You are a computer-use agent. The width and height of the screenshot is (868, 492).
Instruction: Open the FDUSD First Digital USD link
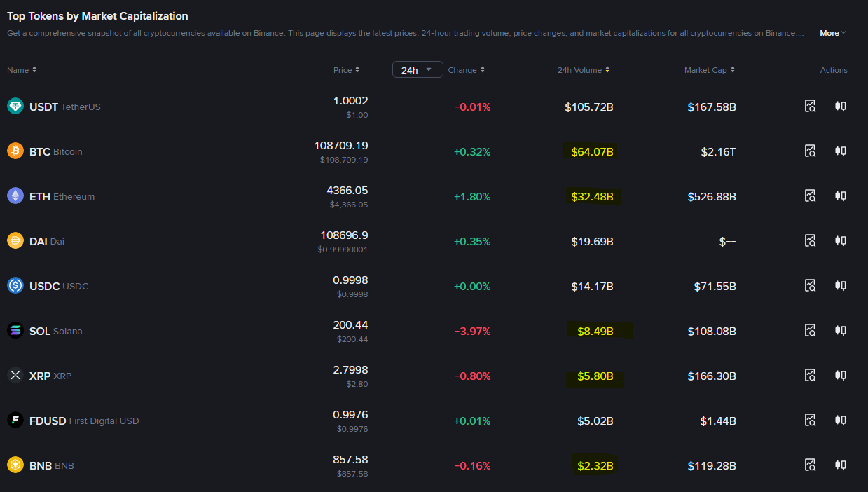84,421
